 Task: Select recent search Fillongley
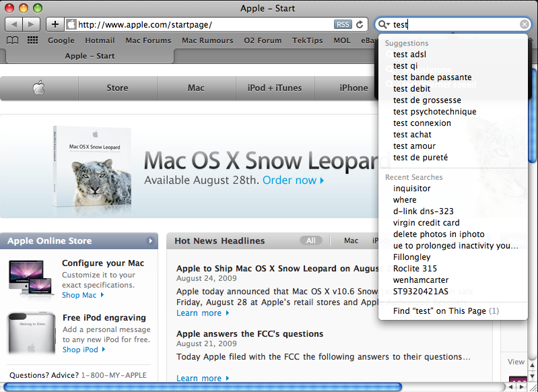453,257
